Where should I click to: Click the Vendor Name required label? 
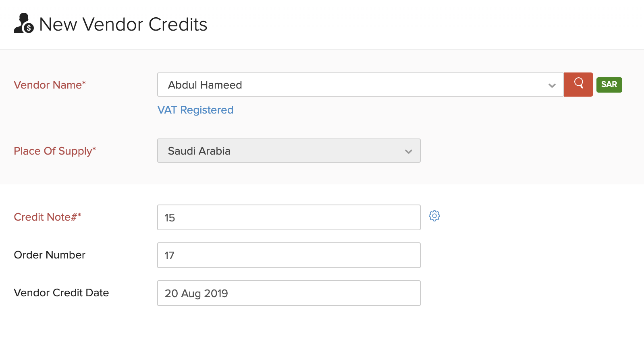pyautogui.click(x=50, y=85)
